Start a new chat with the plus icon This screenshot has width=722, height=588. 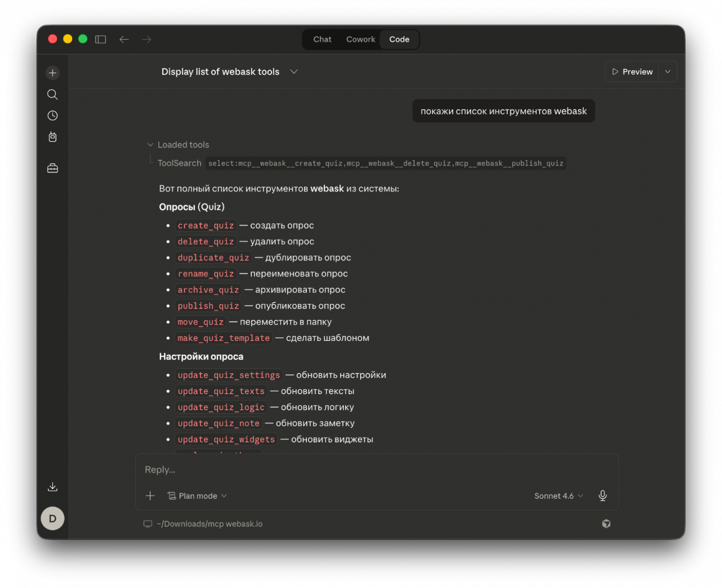pos(52,73)
